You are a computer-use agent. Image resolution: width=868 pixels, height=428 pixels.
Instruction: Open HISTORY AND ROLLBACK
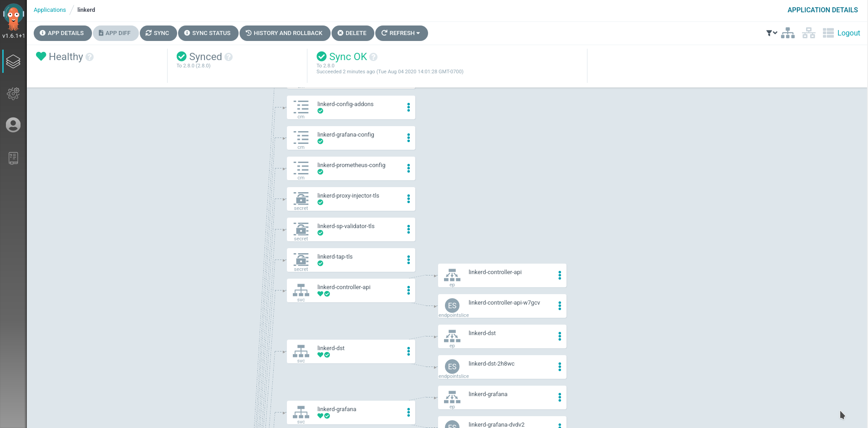(x=284, y=33)
